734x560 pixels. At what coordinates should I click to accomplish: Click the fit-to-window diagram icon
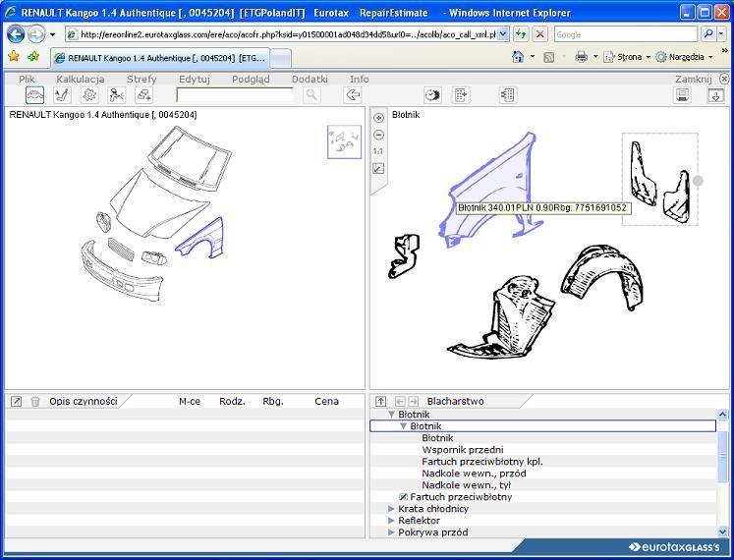click(x=378, y=168)
